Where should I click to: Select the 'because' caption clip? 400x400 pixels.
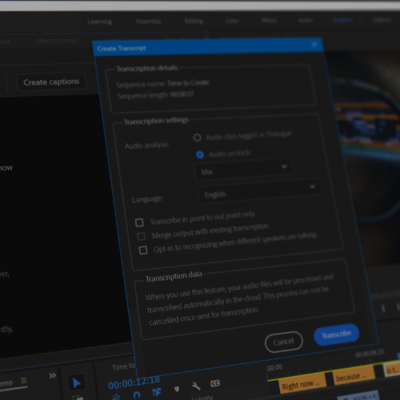353,376
